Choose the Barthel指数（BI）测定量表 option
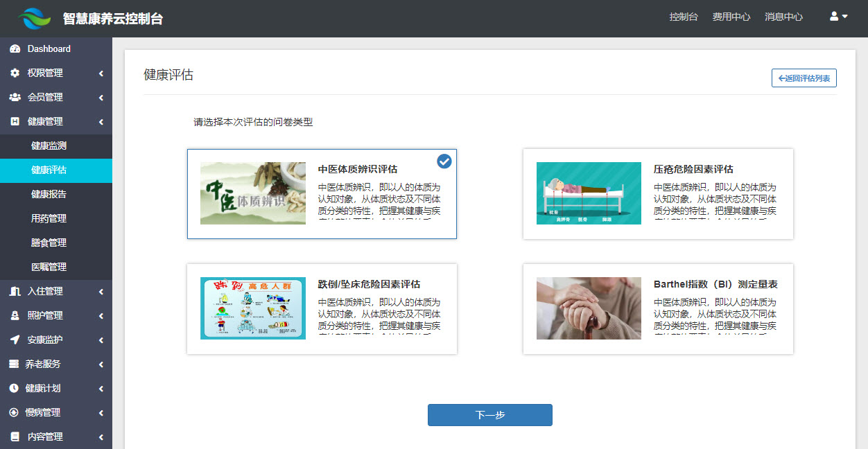 click(x=657, y=309)
